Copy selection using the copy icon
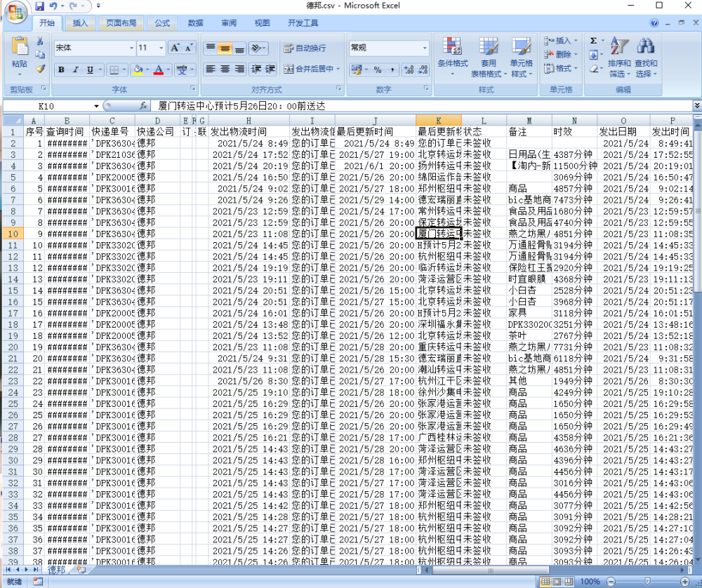The width and height of the screenshot is (702, 588). point(40,55)
